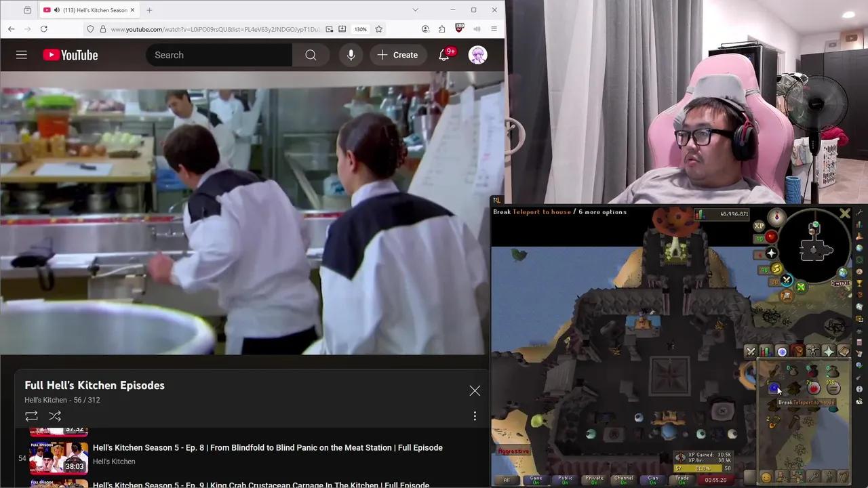The image size is (868, 488).
Task: Toggle quick prayers orb
Action: pyautogui.click(x=772, y=253)
